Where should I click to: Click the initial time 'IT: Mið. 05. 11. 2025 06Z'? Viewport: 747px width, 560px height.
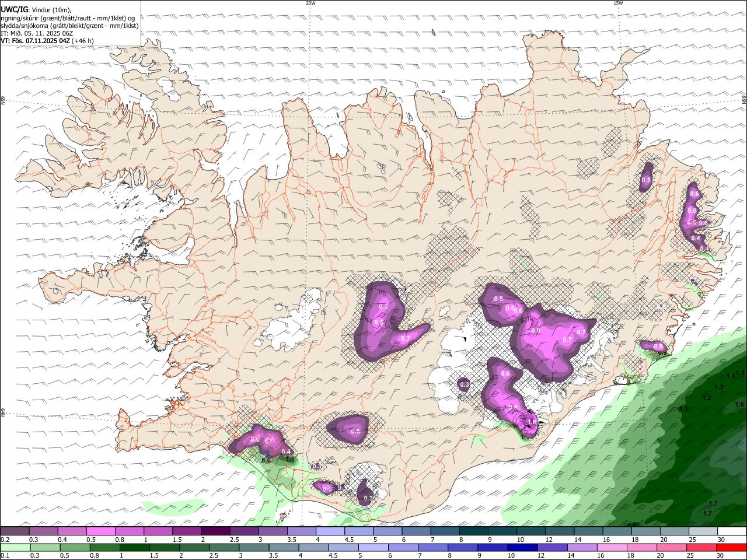coord(37,33)
